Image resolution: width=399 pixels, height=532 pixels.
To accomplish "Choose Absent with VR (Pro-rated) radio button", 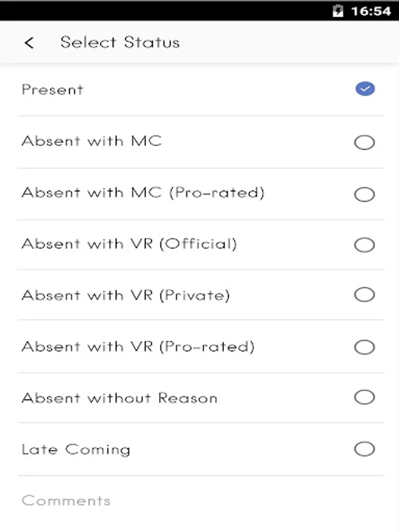I will click(364, 347).
